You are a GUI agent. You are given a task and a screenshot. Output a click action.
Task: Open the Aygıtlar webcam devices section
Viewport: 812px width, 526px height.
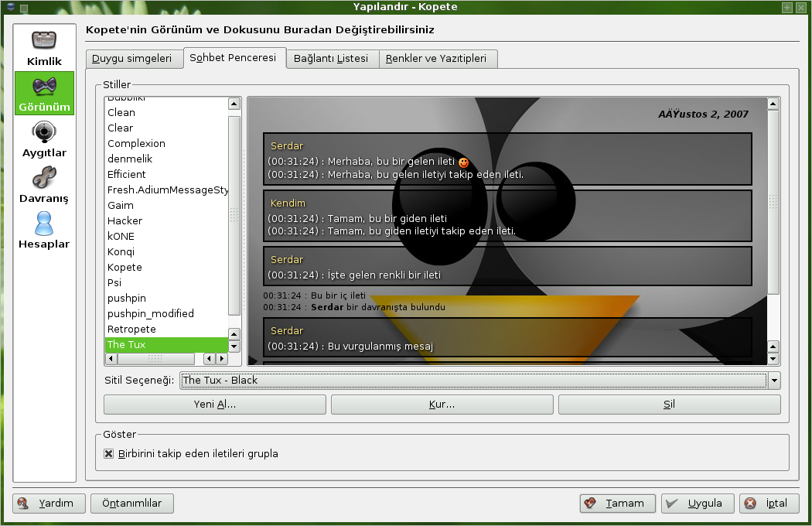(44, 139)
